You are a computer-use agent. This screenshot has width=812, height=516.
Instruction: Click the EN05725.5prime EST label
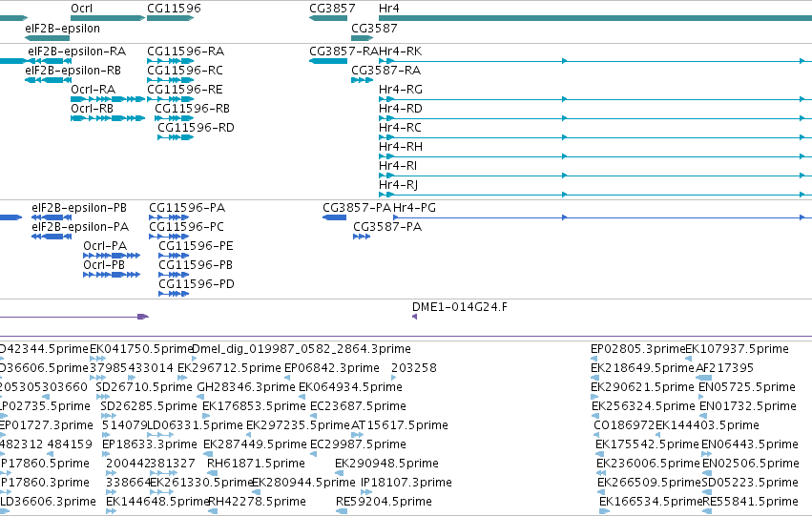[747, 387]
